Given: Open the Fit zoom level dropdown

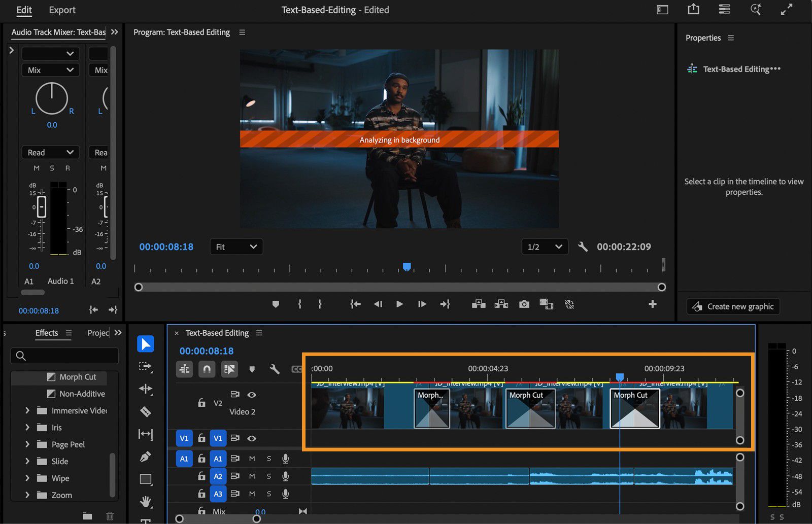Looking at the screenshot, I should pyautogui.click(x=236, y=247).
